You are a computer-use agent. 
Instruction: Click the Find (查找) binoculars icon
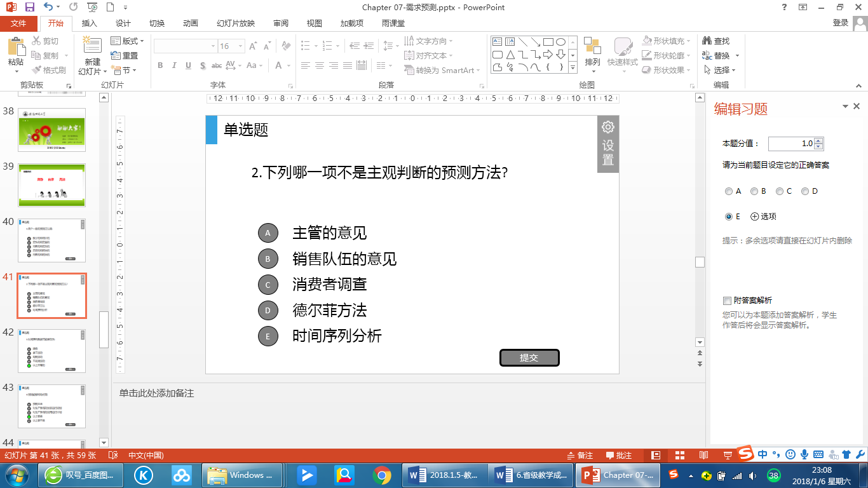click(707, 41)
